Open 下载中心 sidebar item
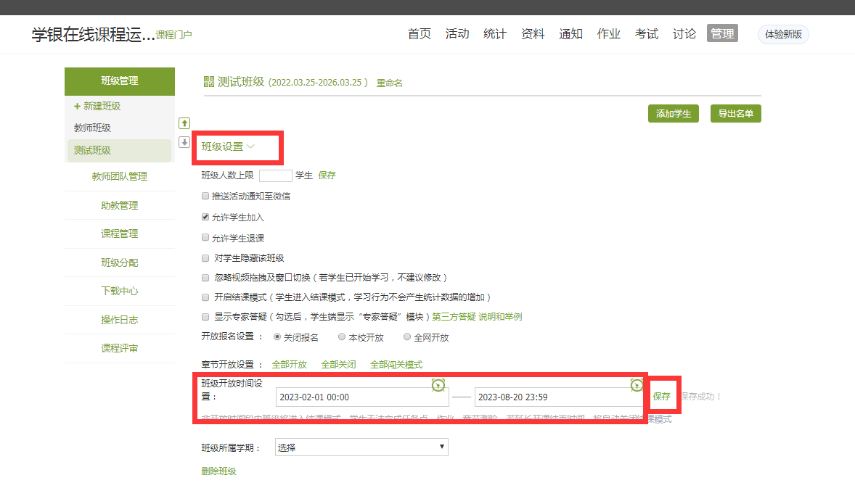This screenshot has height=504, width=855. click(120, 291)
